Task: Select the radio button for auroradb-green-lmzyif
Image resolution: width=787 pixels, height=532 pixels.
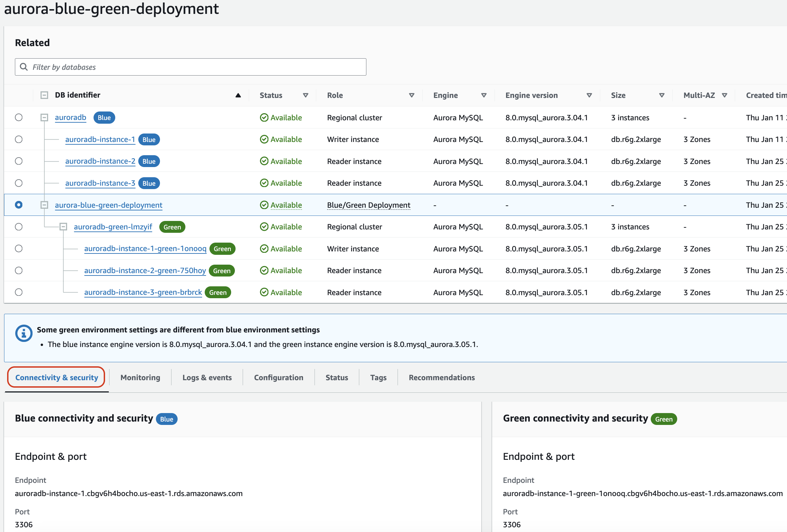Action: coord(18,227)
